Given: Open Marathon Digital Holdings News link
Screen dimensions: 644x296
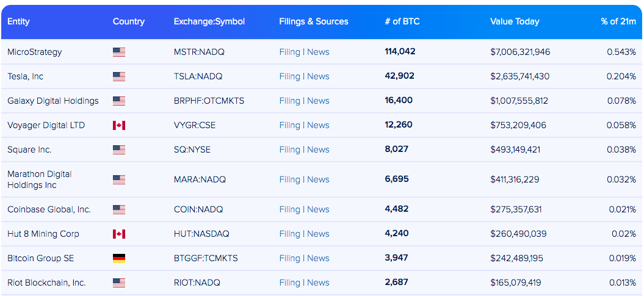Looking at the screenshot, I should click(x=318, y=179).
